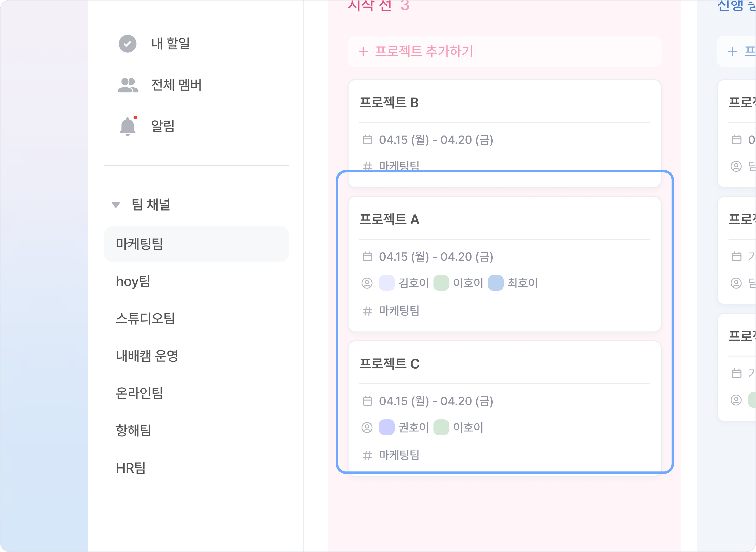Viewport: 756px width, 552px height.
Task: Open the 내 할일 page link
Action: (171, 44)
